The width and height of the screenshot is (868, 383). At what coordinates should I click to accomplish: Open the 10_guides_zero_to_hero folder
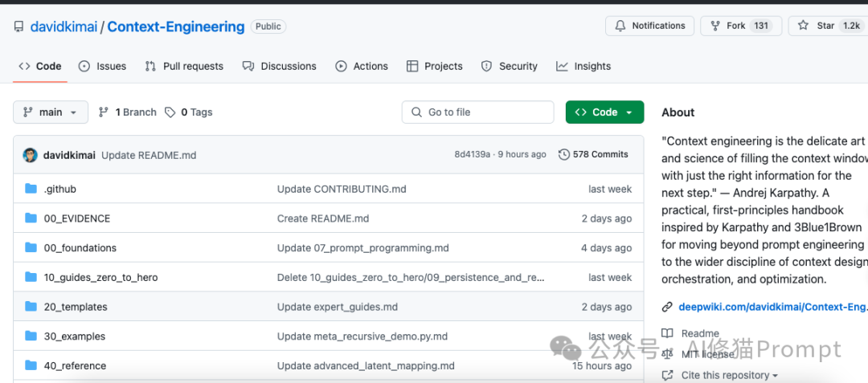coord(100,278)
